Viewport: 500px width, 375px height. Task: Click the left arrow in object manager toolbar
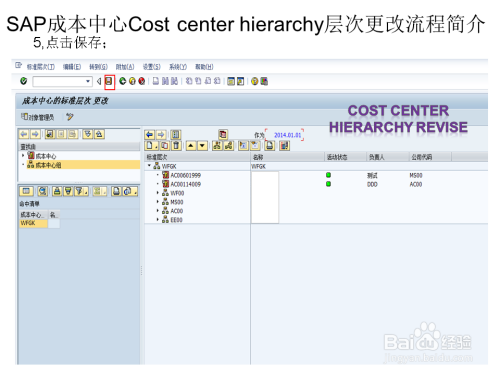(24, 134)
